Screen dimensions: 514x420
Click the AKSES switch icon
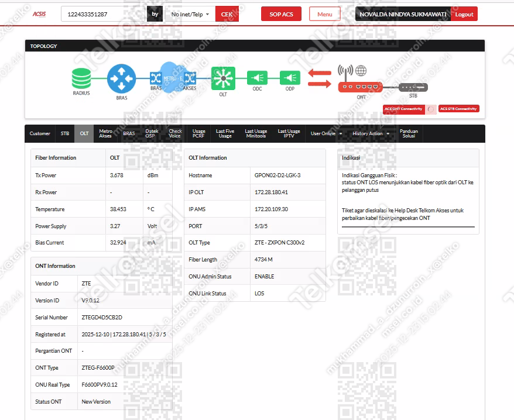coord(190,78)
